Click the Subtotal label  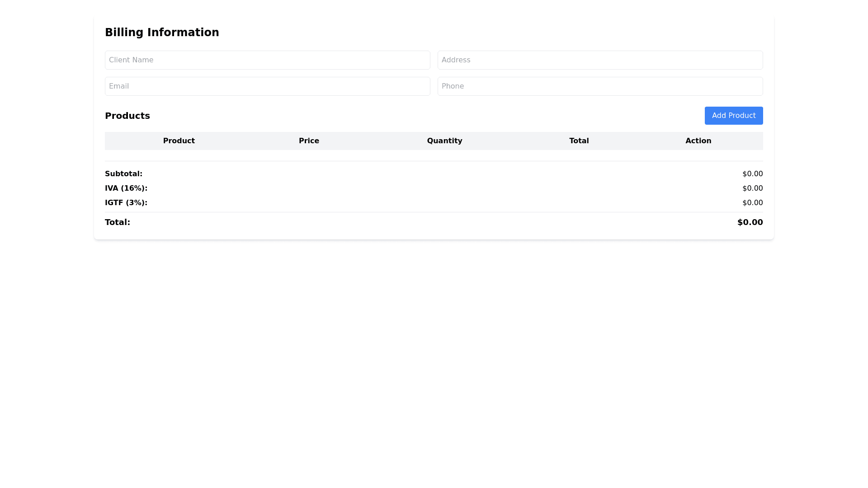click(x=123, y=174)
